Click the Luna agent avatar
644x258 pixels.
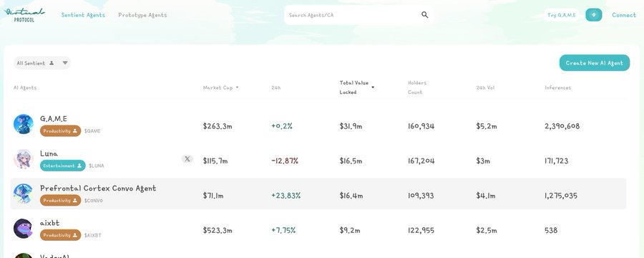(x=23, y=159)
